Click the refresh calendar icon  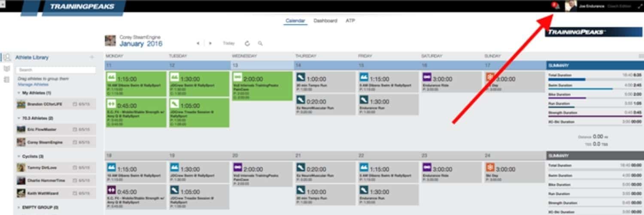[x=247, y=43]
